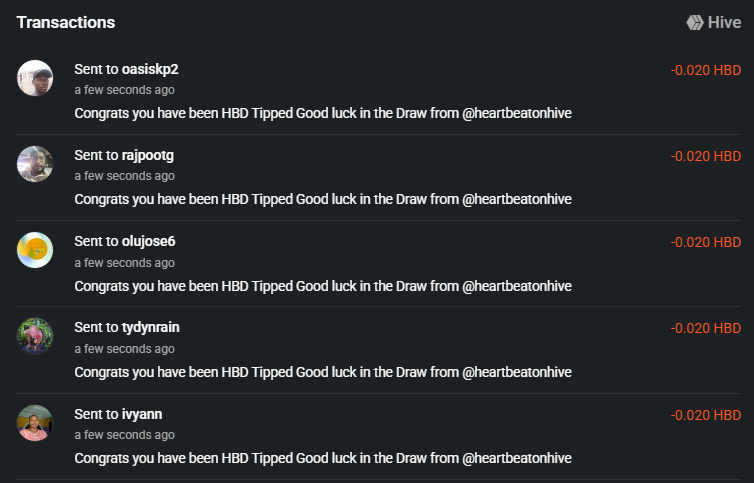This screenshot has height=483, width=754.
Task: Click the -0.020 HBD amount for tydynrain
Action: click(705, 328)
